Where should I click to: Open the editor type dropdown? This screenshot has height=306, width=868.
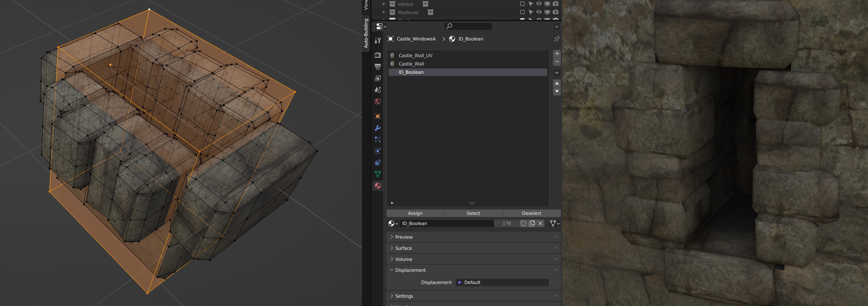pyautogui.click(x=381, y=26)
